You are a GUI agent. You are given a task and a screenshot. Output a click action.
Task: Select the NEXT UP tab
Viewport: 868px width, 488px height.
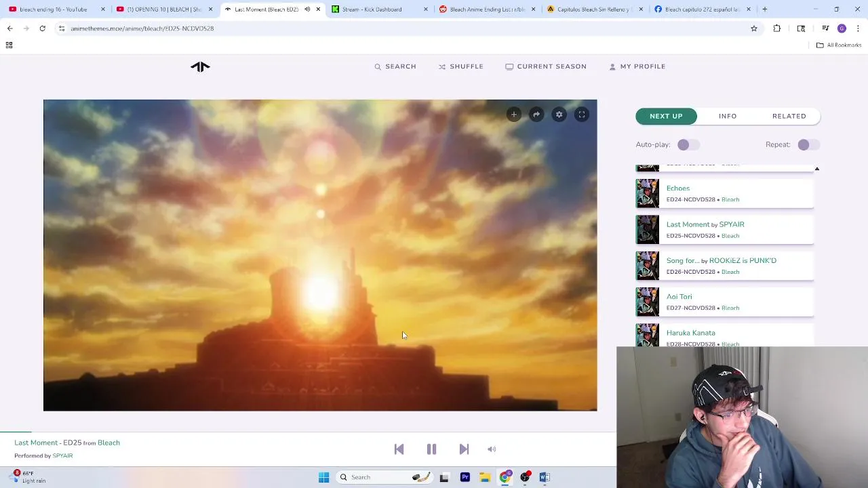(x=666, y=116)
